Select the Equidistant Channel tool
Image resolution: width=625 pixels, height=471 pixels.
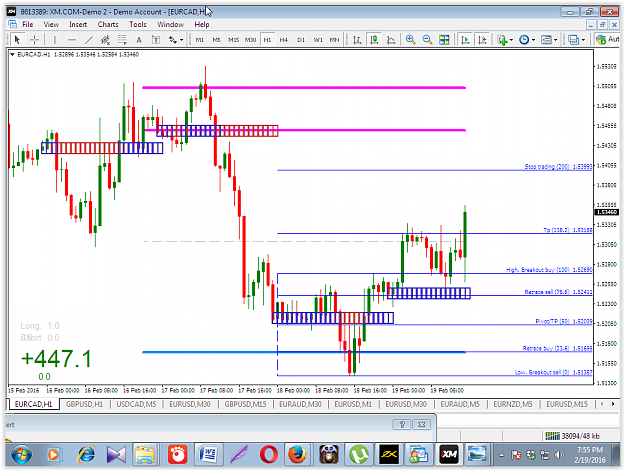[105, 39]
